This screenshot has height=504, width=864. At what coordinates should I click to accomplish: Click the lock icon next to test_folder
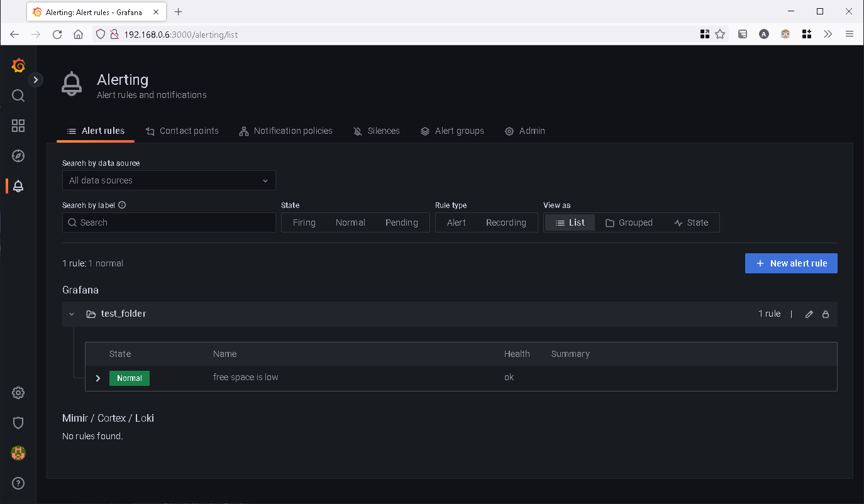(x=826, y=314)
